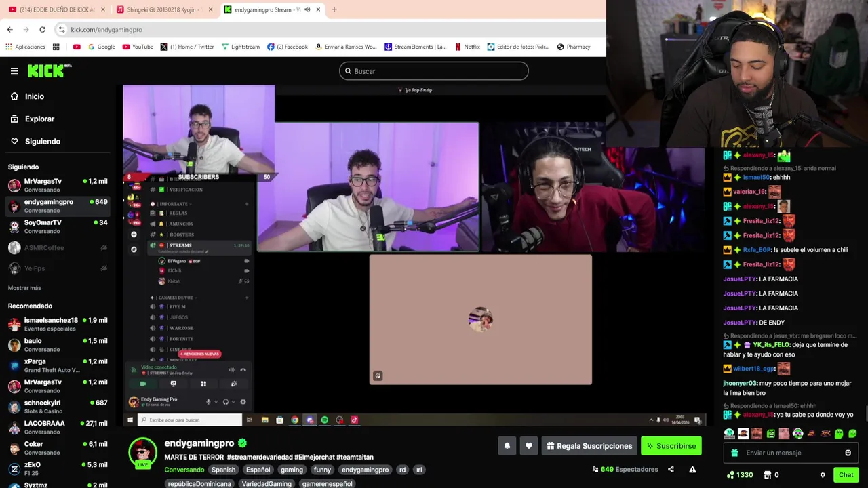This screenshot has width=868, height=488.
Task: Toggle Discord camera button
Action: (142, 384)
